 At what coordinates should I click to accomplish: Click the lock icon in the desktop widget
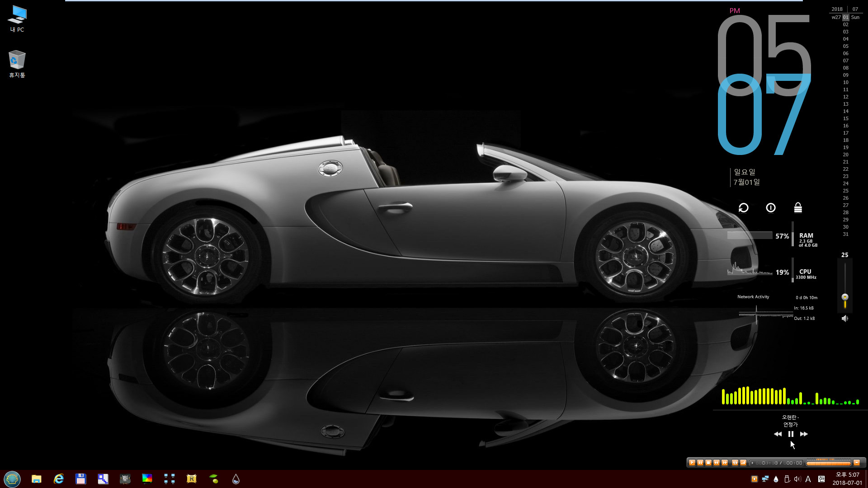pyautogui.click(x=798, y=207)
